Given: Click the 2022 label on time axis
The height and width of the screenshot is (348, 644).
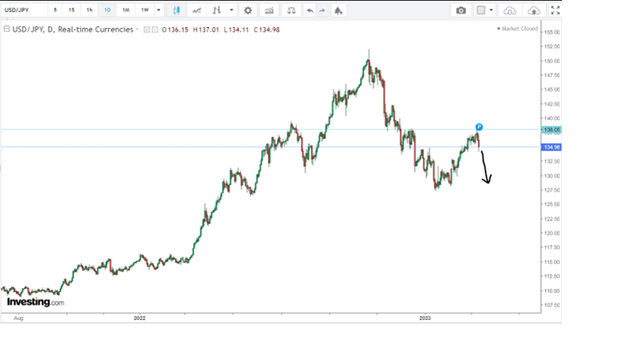Looking at the screenshot, I should click(x=140, y=318).
